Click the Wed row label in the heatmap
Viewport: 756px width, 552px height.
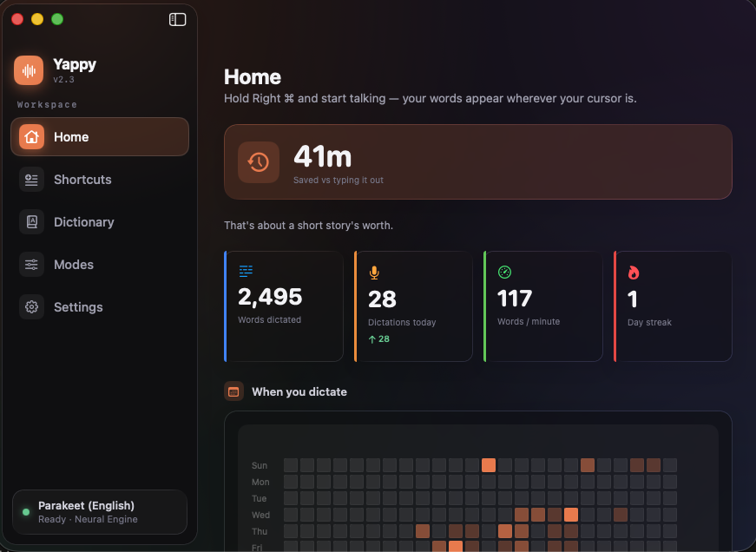pos(261,515)
